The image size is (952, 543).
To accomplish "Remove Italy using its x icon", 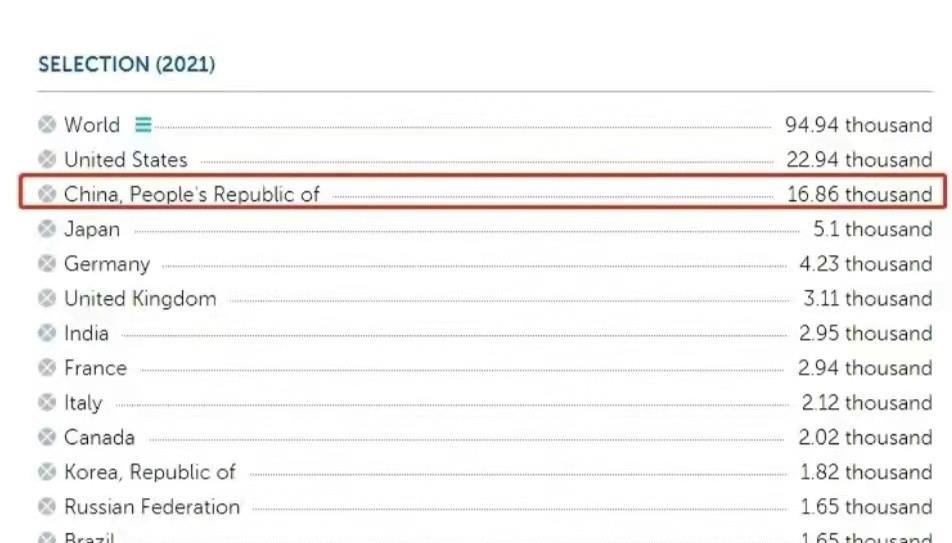I will [x=47, y=402].
